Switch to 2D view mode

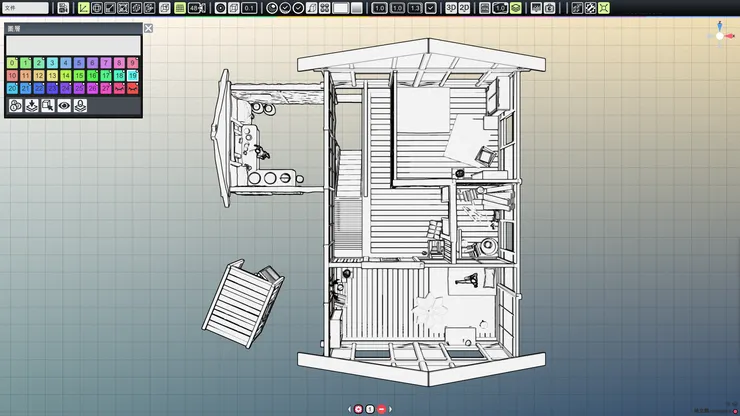(x=465, y=8)
